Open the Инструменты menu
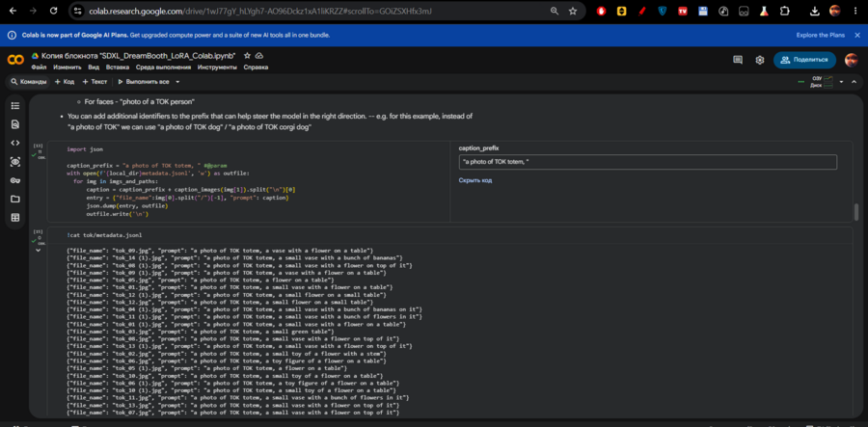The width and height of the screenshot is (868, 427). tap(217, 67)
